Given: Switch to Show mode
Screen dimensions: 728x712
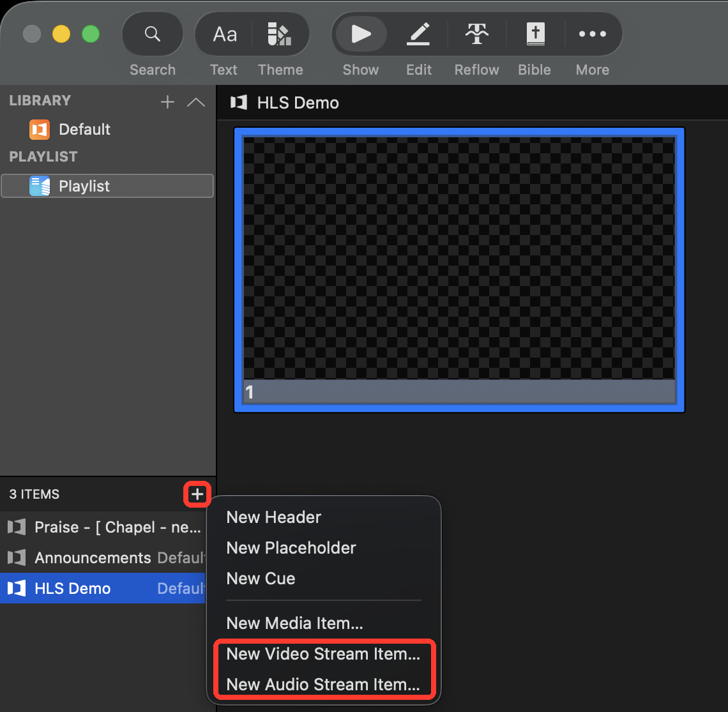Looking at the screenshot, I should [x=361, y=34].
